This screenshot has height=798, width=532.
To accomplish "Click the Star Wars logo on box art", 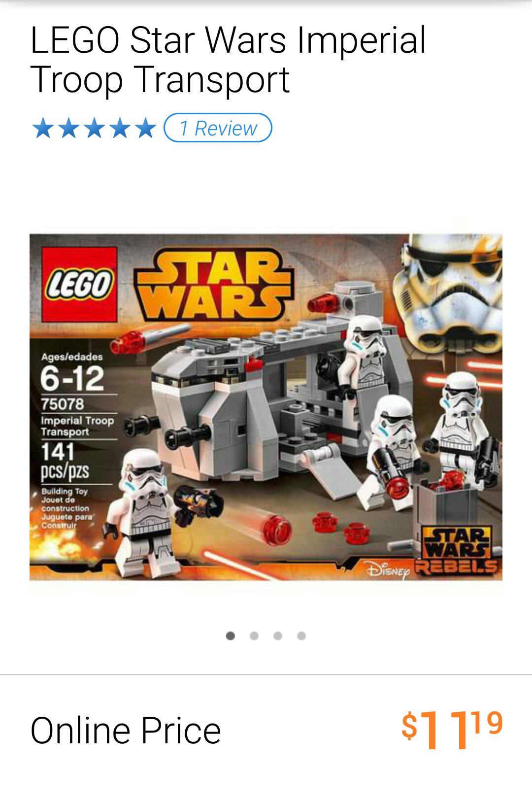I will pos(214,285).
